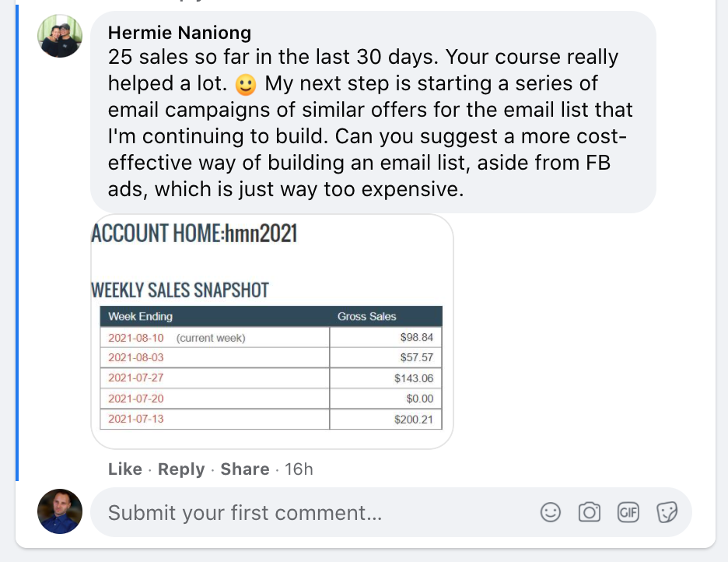Open the Weekly Sales Snapshot heading image
The width and height of the screenshot is (728, 562).
(x=180, y=291)
